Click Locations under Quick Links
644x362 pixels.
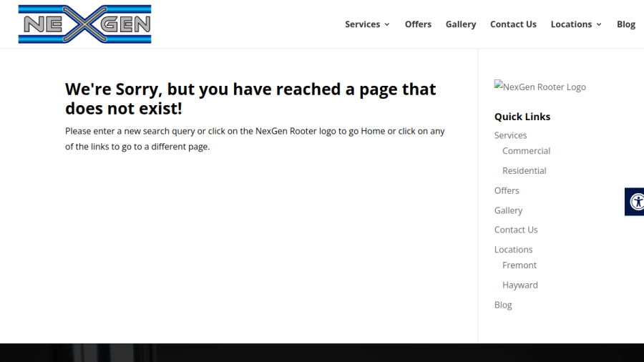513,249
